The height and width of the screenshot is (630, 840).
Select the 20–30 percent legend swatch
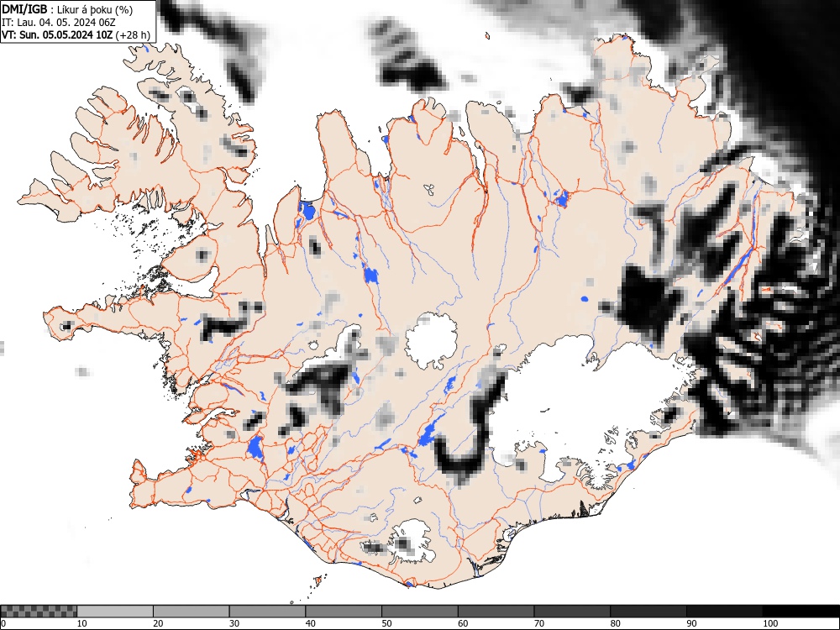tap(192, 612)
